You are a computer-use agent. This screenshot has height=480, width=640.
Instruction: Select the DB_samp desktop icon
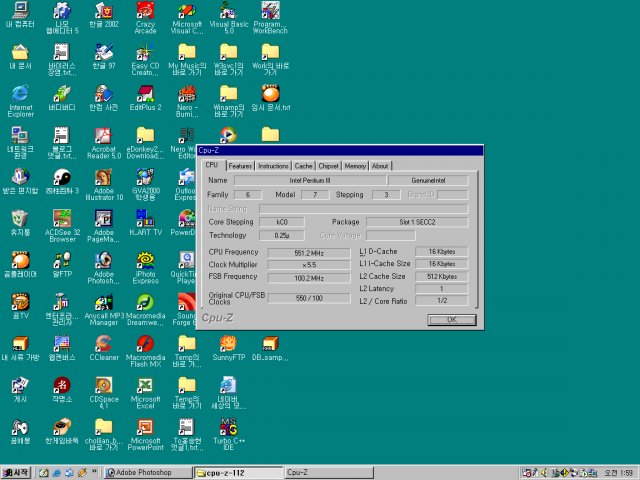(270, 348)
